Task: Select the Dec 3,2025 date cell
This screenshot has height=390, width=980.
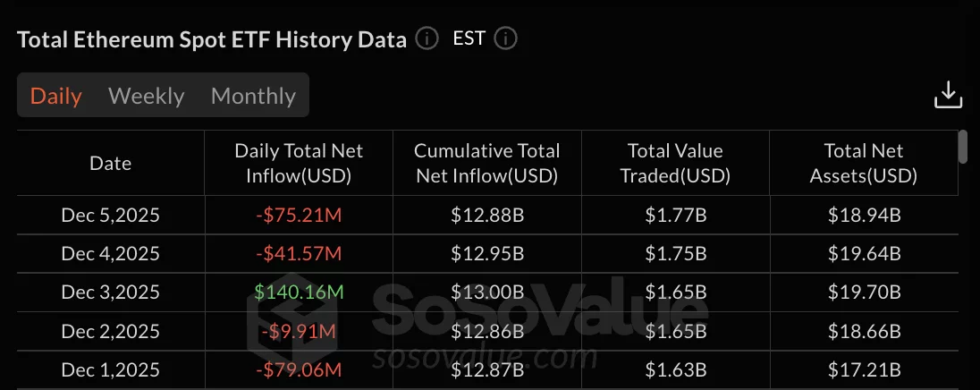Action: pos(111,292)
